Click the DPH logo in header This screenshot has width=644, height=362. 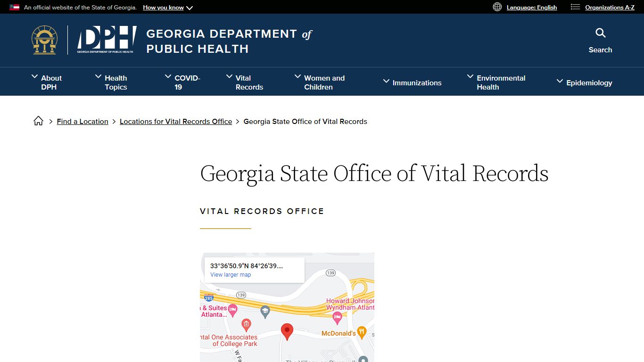[107, 40]
